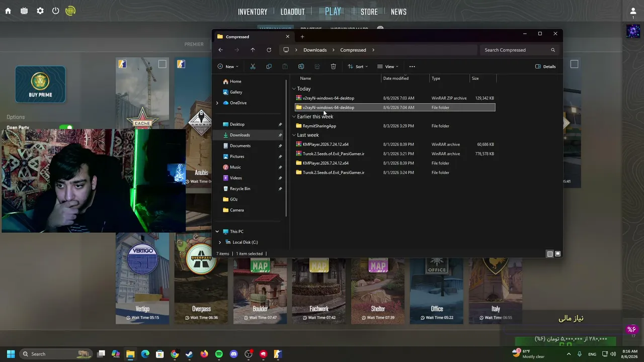644x362 pixels.
Task: Launch Spotify from the taskbar
Action: pyautogui.click(x=219, y=354)
